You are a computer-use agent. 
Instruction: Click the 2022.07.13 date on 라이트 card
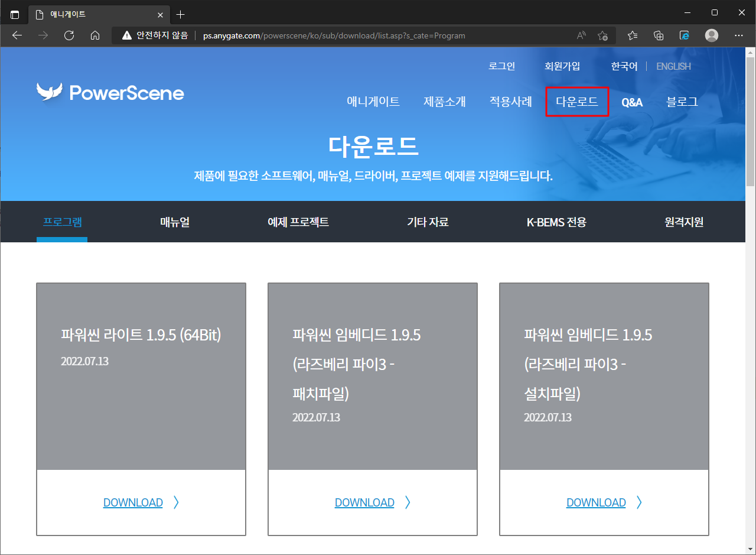click(84, 361)
